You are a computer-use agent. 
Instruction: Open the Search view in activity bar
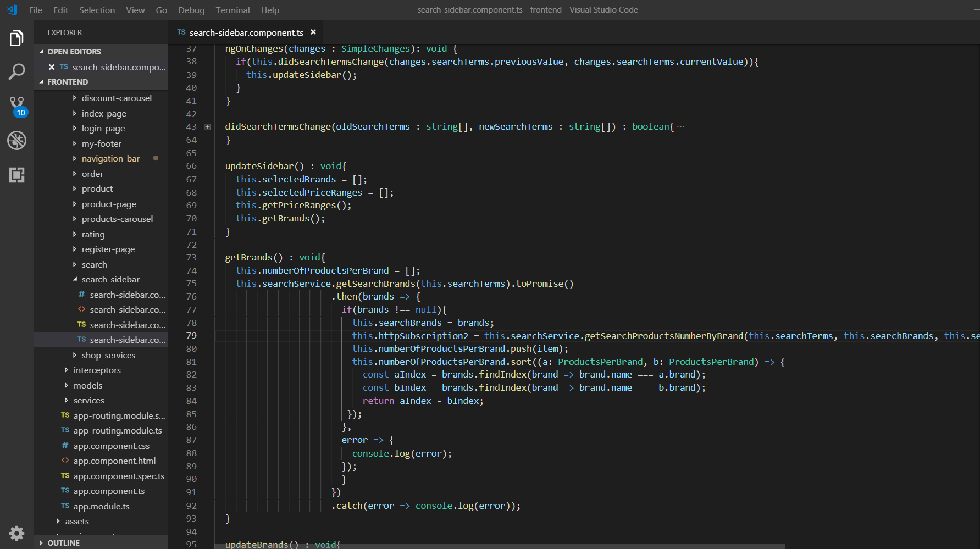tap(16, 71)
